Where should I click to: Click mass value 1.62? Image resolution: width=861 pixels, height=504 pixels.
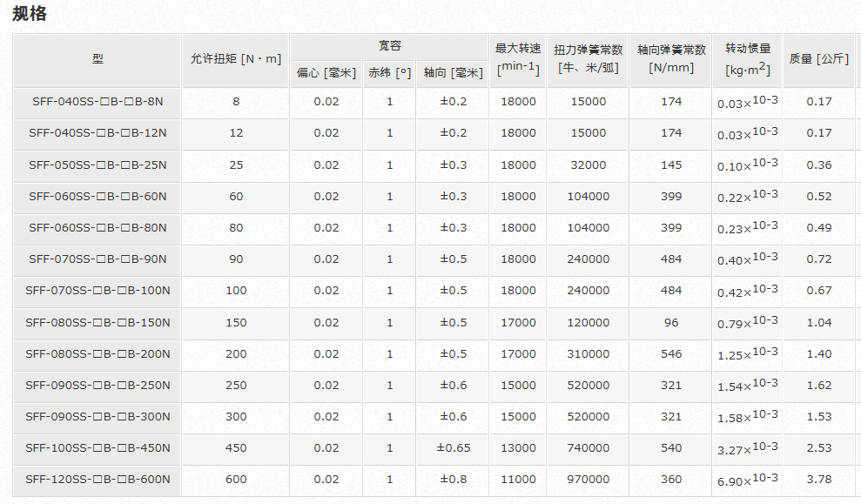[x=819, y=386]
